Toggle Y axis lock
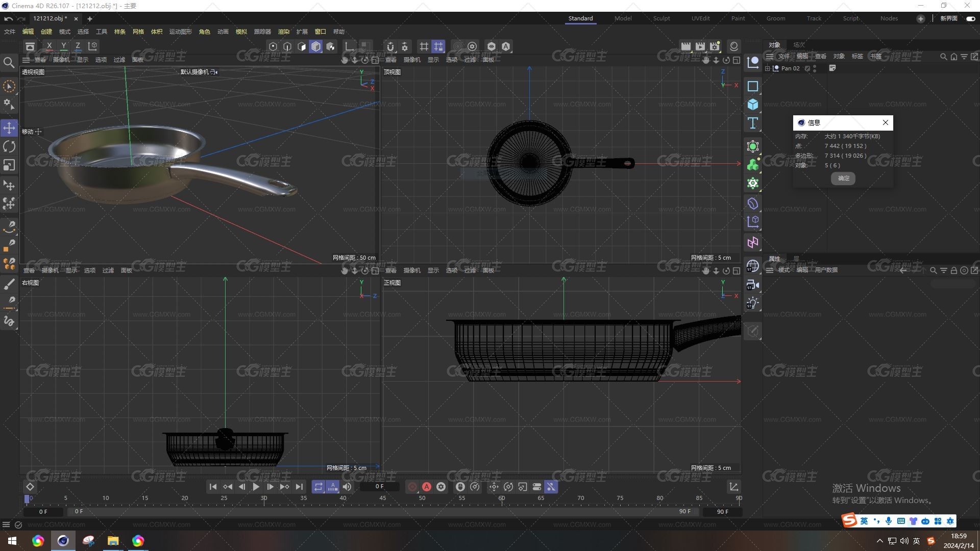Screen dimensions: 980x551 pyautogui.click(x=63, y=46)
